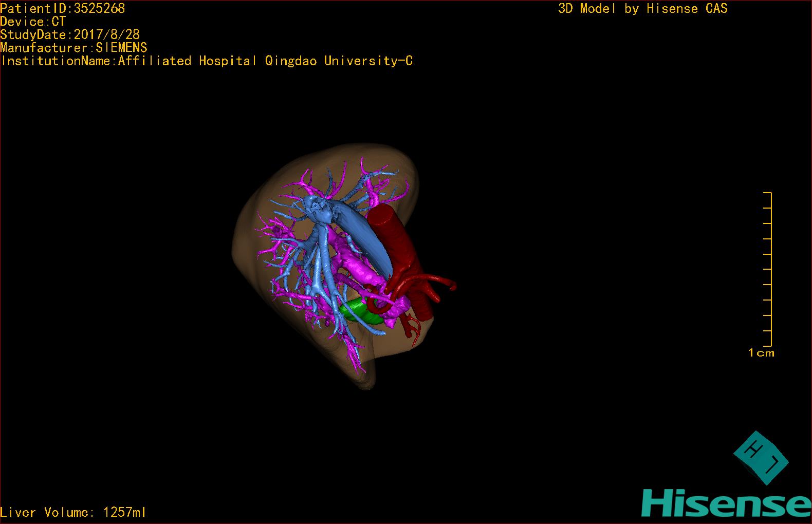
Task: Select the "Manufacturer:SIEMENS" text line
Action: tap(73, 48)
